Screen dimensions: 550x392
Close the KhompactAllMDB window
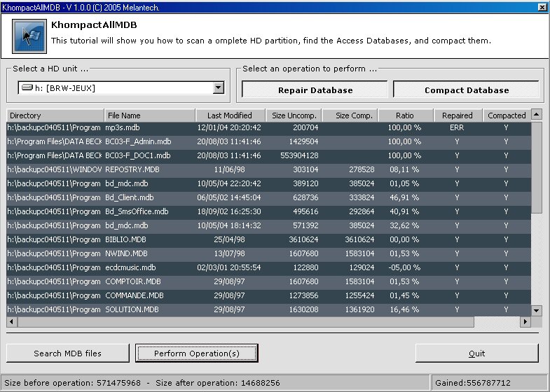542,6
